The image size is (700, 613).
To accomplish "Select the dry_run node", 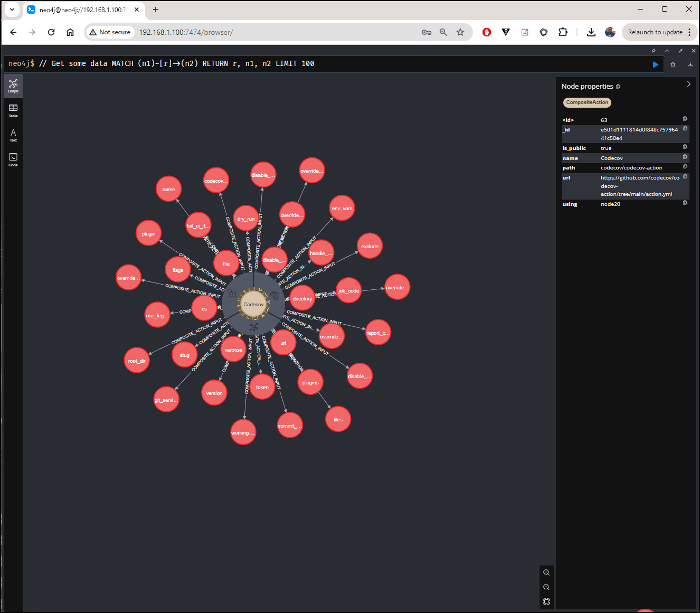I will 246,219.
